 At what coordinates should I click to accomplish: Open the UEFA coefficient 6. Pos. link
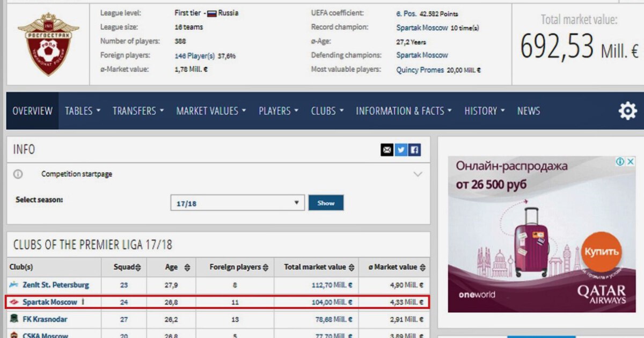point(406,13)
